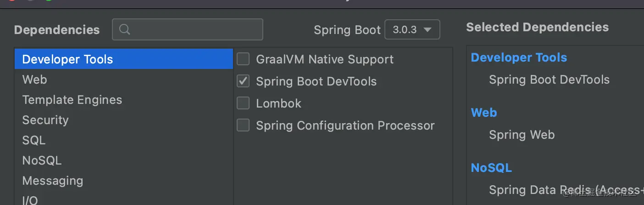
Task: Select Spring Web in selected dependencies
Action: click(x=522, y=135)
